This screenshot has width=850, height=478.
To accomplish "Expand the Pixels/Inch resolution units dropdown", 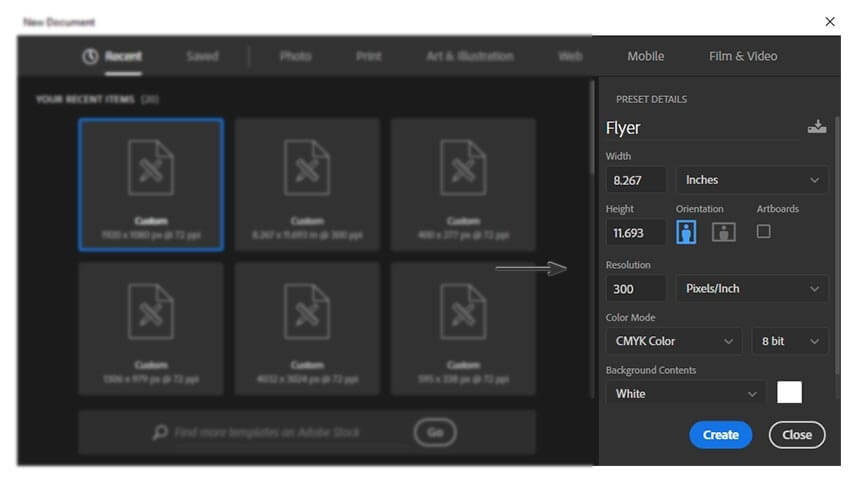I will click(752, 289).
